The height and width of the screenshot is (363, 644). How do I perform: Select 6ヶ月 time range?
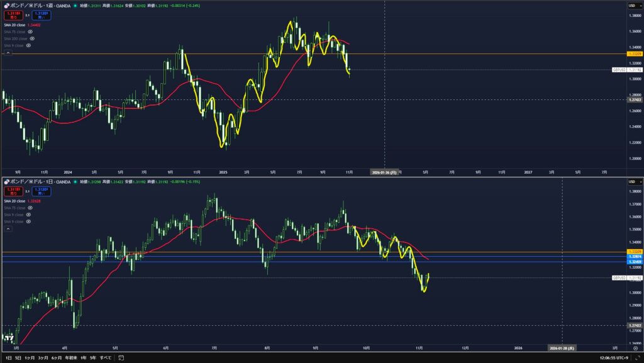[x=57, y=357]
